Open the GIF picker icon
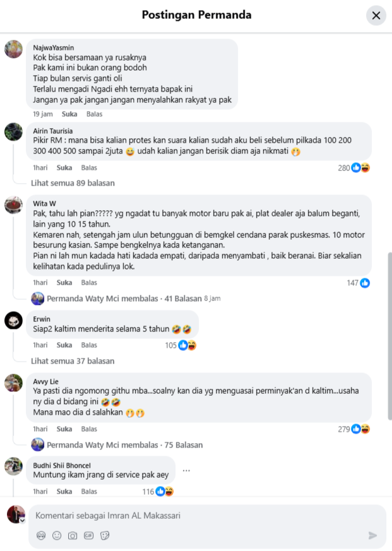This screenshot has height=551, width=392. tap(88, 536)
